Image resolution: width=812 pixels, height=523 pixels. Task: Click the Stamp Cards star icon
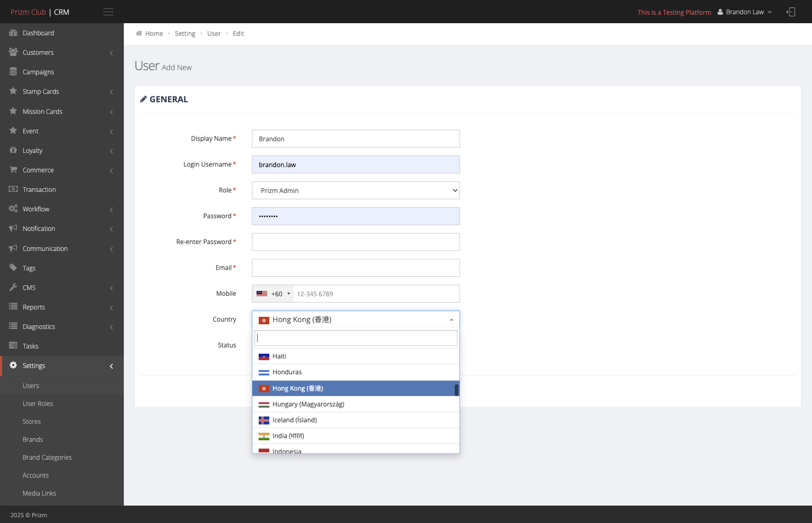[13, 91]
